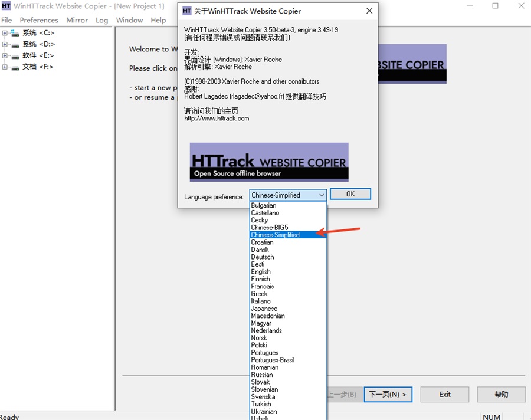Choose Polski from language list
This screenshot has height=420, width=531.
[x=288, y=345]
